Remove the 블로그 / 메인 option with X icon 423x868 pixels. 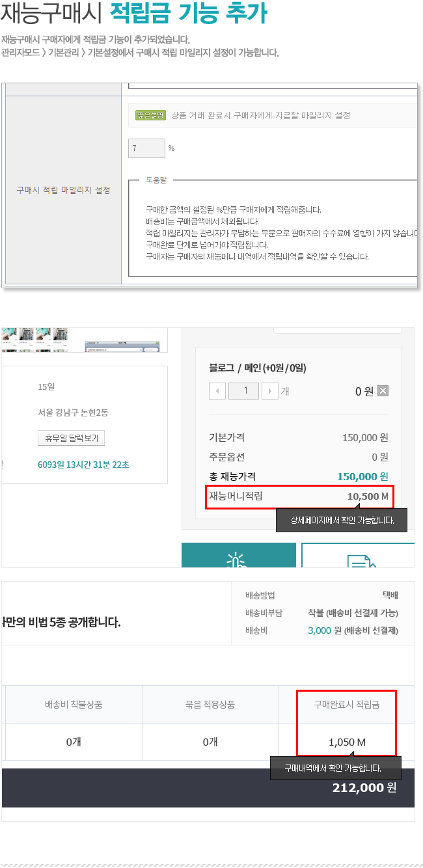coord(383,391)
